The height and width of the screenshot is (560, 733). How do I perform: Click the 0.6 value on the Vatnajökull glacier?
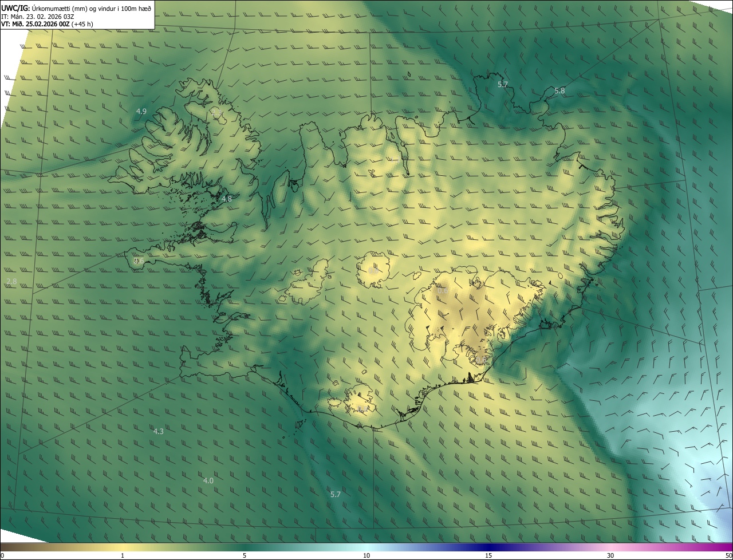(x=443, y=290)
